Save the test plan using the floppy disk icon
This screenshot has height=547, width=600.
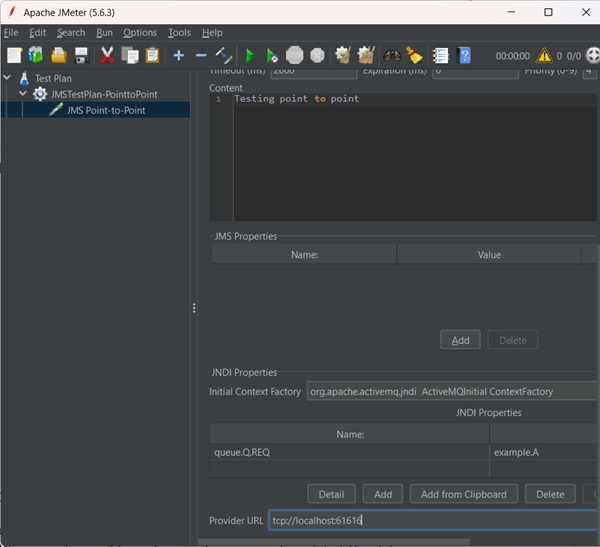[82, 56]
